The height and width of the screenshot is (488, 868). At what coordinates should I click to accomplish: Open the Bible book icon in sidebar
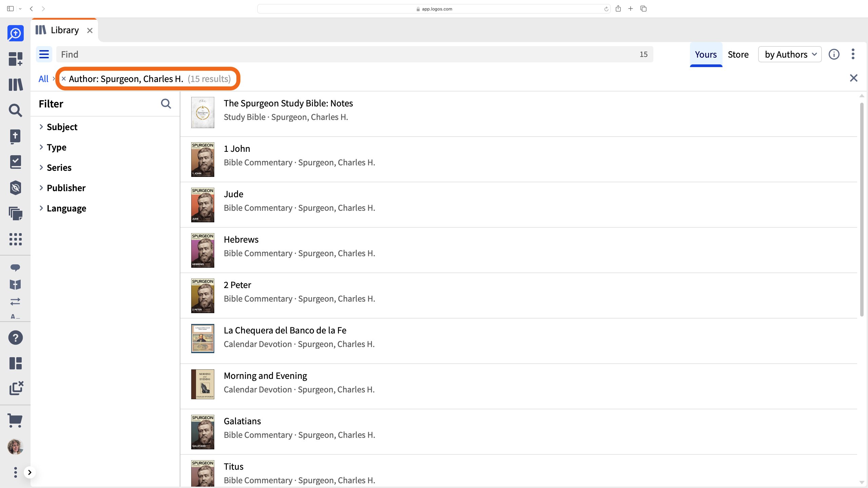click(x=15, y=136)
